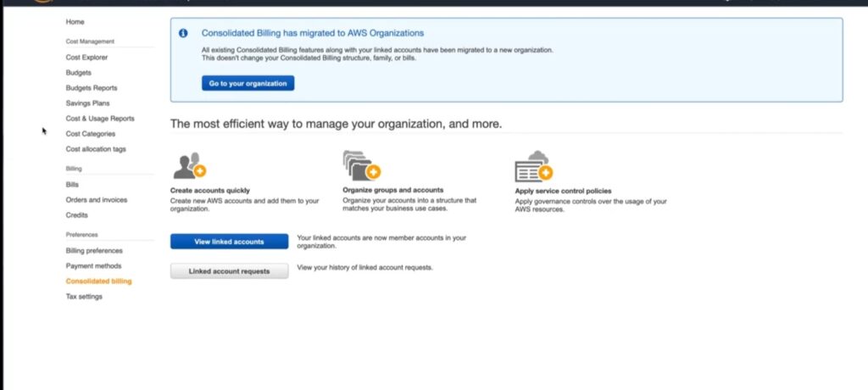Click the Billing section label
Screen dimensions: 868x390
tap(74, 169)
